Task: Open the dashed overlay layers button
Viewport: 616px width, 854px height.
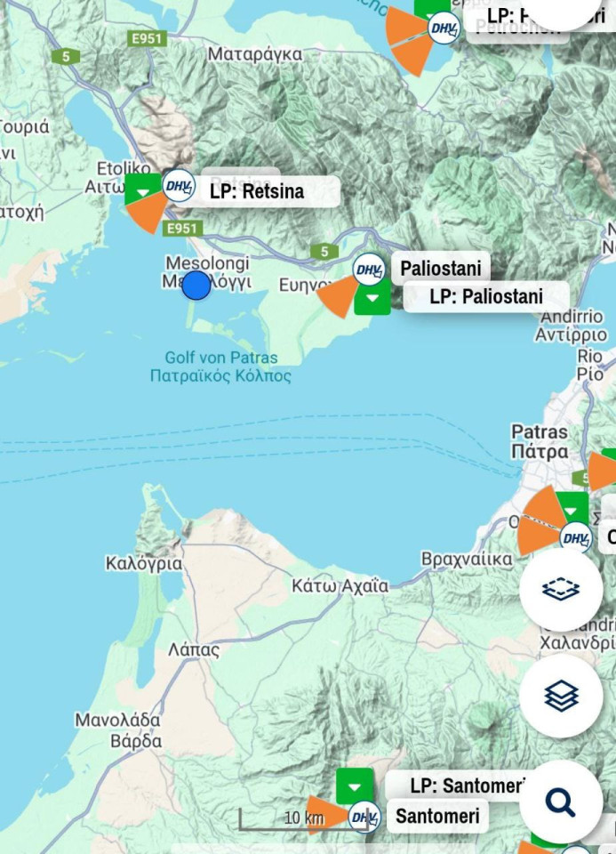Action: click(561, 589)
